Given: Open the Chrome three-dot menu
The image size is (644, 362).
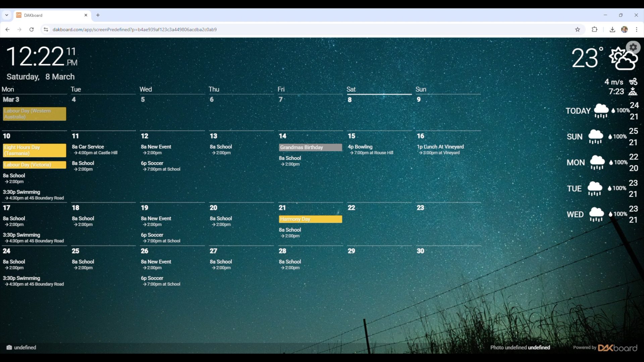Looking at the screenshot, I should pyautogui.click(x=636, y=29).
